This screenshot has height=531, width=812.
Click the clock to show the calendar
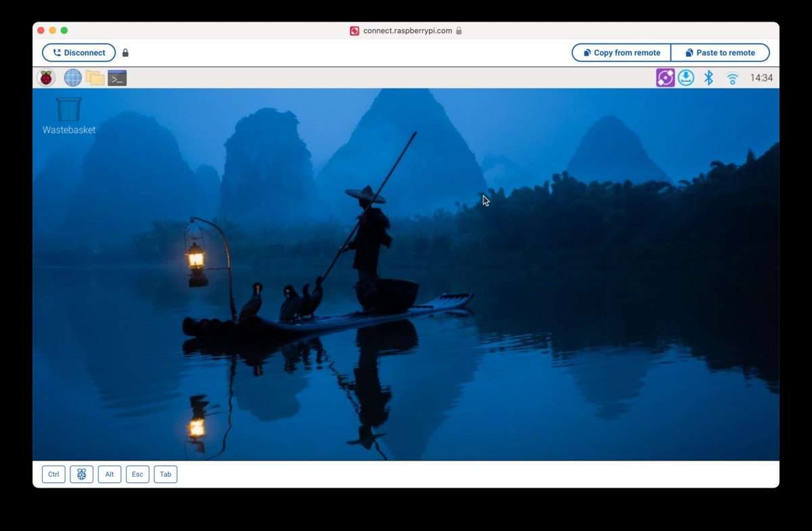tap(761, 77)
